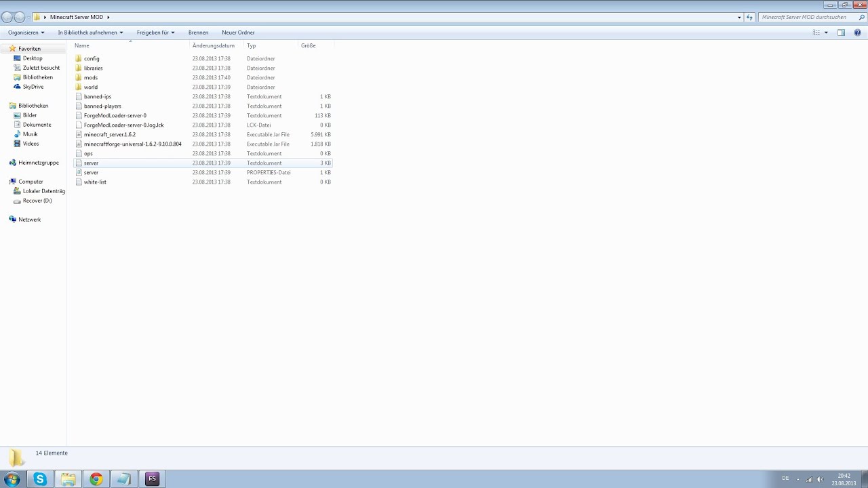Screen dimensions: 868x488
Task: Open the view options dropdown arrow
Action: 826,33
